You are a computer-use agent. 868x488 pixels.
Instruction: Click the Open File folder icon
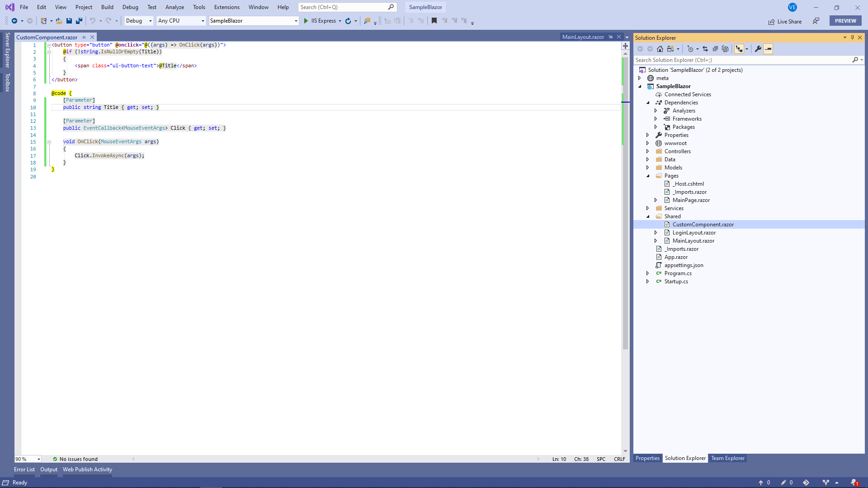59,21
